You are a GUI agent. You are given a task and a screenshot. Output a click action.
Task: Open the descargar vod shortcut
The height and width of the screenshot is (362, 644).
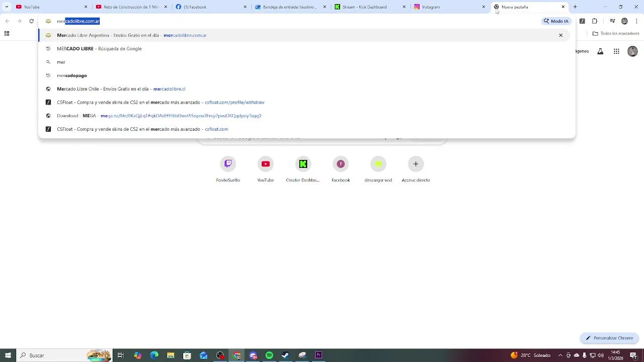(x=378, y=169)
